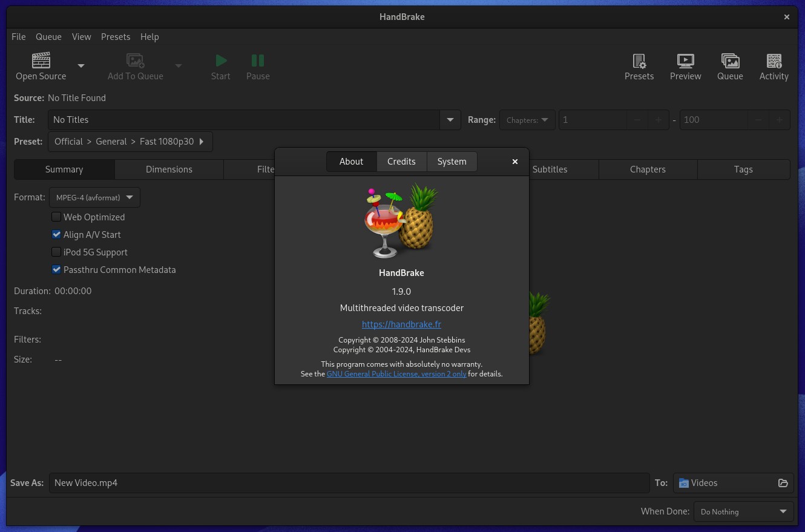Switch to the Summary tab
Viewport: 805px width, 532px height.
(x=64, y=169)
